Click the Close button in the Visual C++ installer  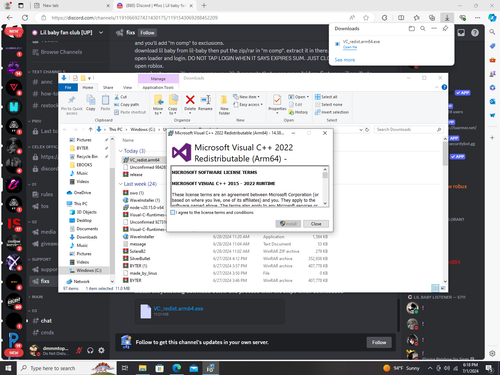(316, 224)
